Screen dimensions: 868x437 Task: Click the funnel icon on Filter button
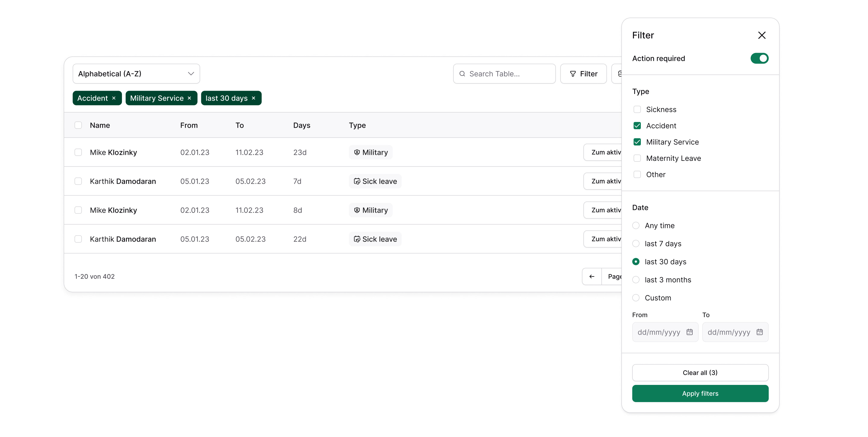tap(573, 74)
